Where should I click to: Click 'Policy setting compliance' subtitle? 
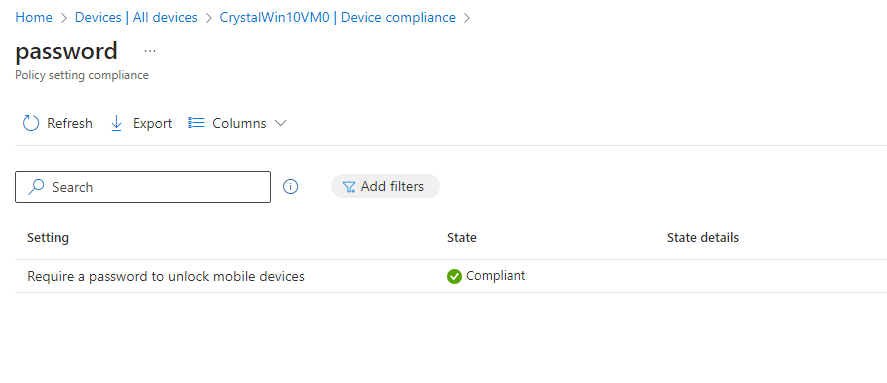82,75
